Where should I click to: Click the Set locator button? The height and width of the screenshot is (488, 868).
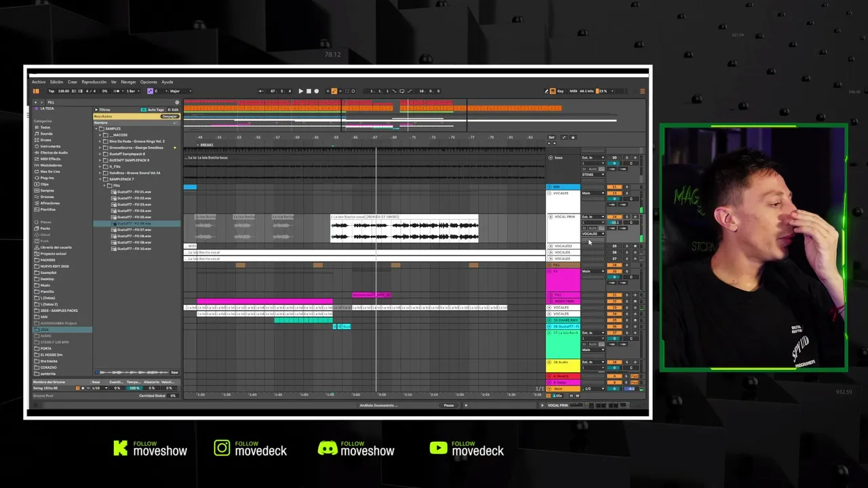click(551, 138)
